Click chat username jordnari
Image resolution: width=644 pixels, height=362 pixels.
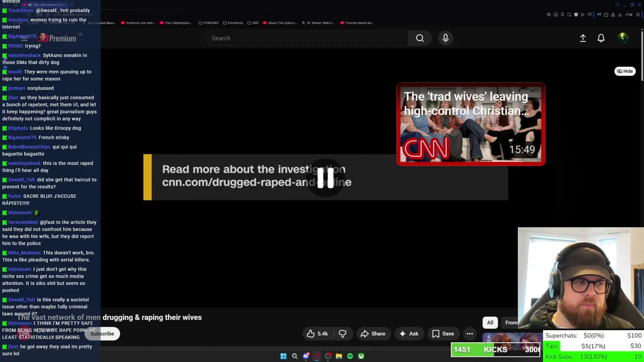17,88
